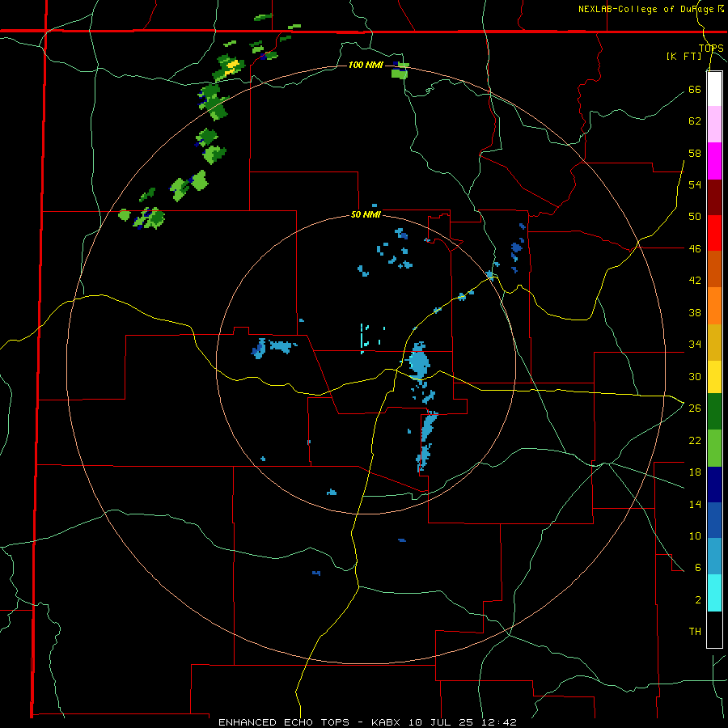Viewport: 728px width, 728px height.
Task: Click the '54' legend value
Action: tap(695, 184)
